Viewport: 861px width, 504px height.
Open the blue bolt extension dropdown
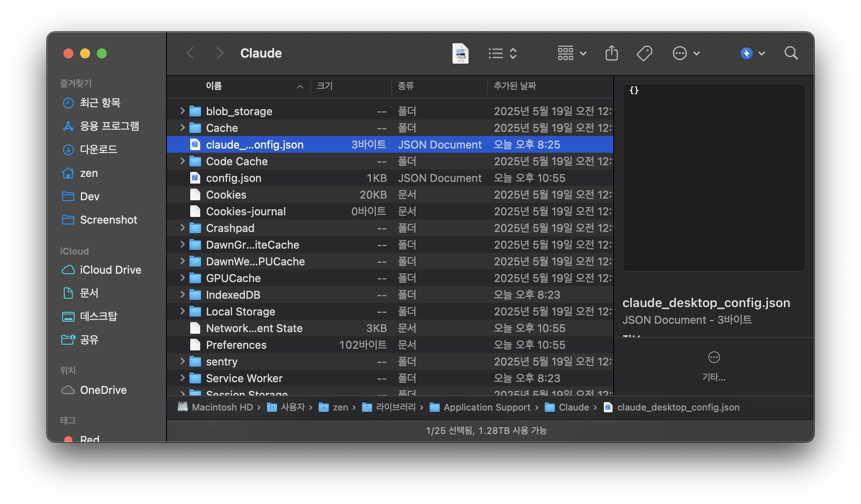tap(753, 53)
